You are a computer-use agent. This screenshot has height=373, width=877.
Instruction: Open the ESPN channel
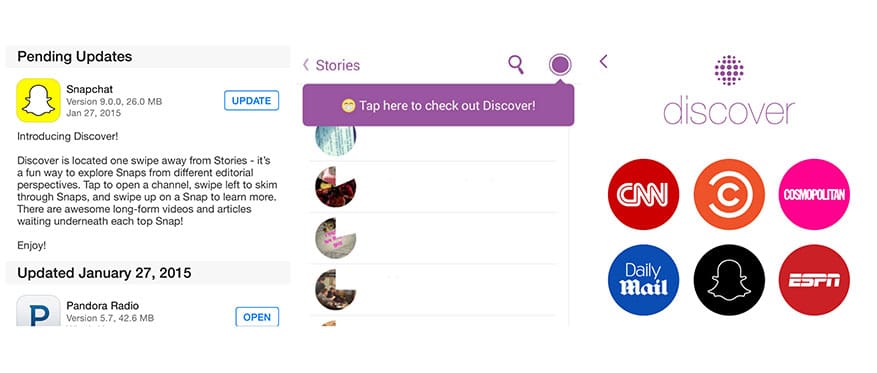tap(814, 280)
